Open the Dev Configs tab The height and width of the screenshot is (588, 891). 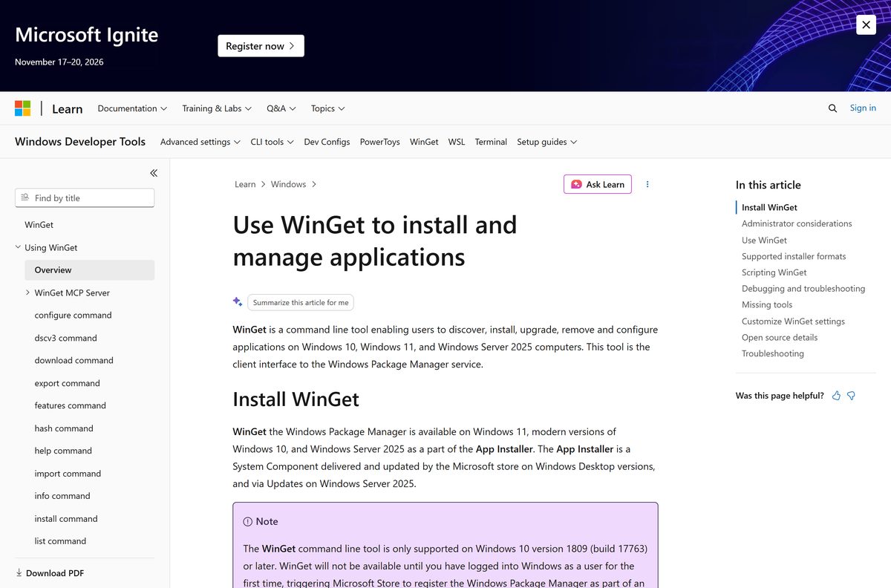coord(327,142)
